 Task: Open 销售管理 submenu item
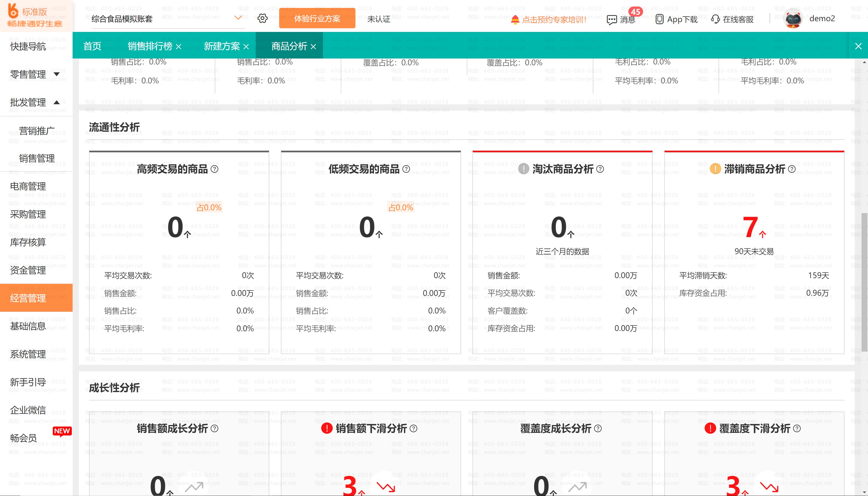(37, 158)
